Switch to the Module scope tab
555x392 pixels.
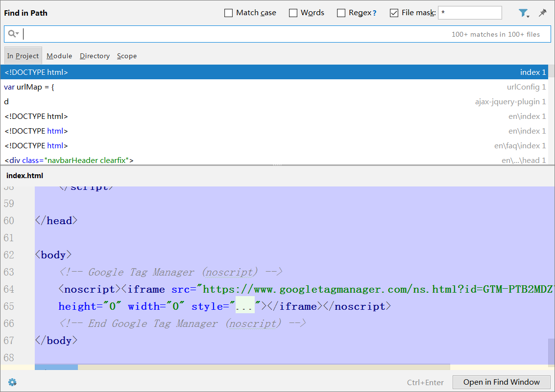pos(59,56)
